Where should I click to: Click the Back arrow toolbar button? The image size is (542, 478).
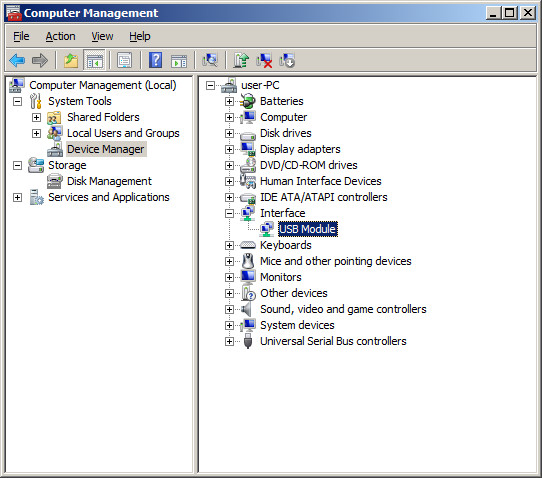(x=17, y=60)
